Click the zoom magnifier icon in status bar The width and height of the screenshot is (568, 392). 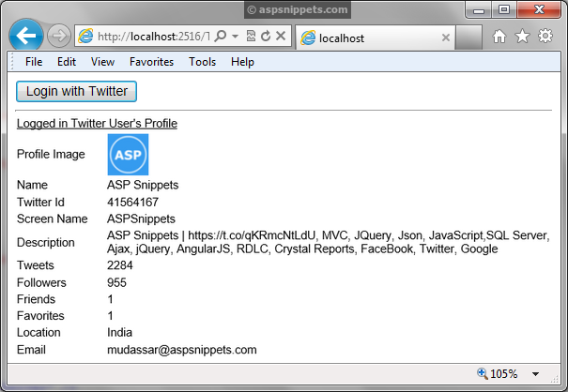pyautogui.click(x=483, y=373)
